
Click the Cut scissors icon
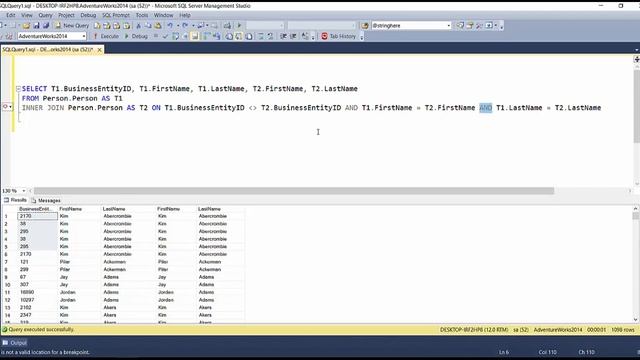click(138, 25)
